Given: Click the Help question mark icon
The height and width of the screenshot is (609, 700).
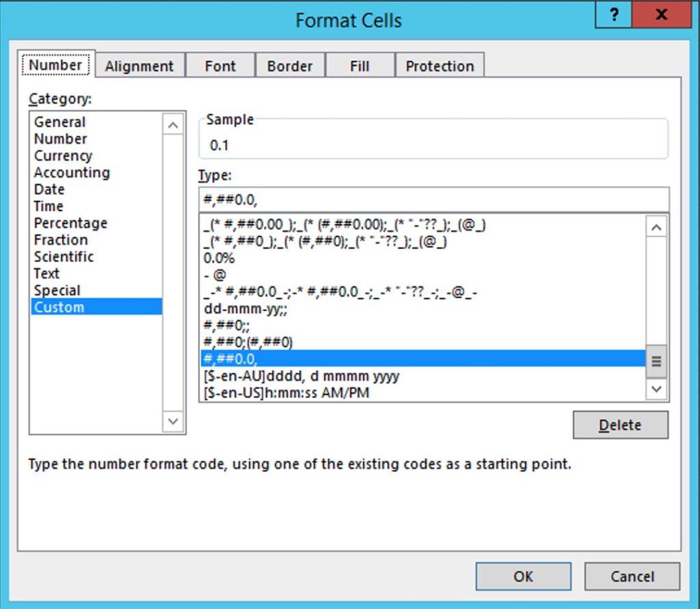Looking at the screenshot, I should coord(613,15).
